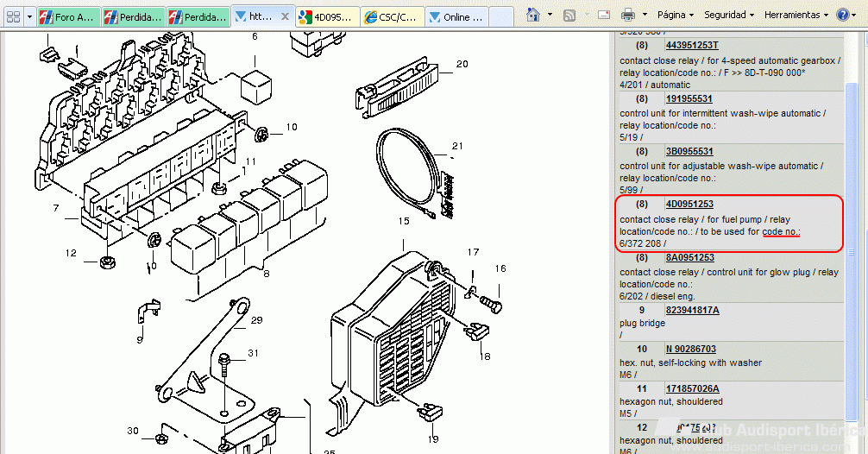Image resolution: width=868 pixels, height=454 pixels.
Task: Click the Print icon
Action: pos(628,15)
